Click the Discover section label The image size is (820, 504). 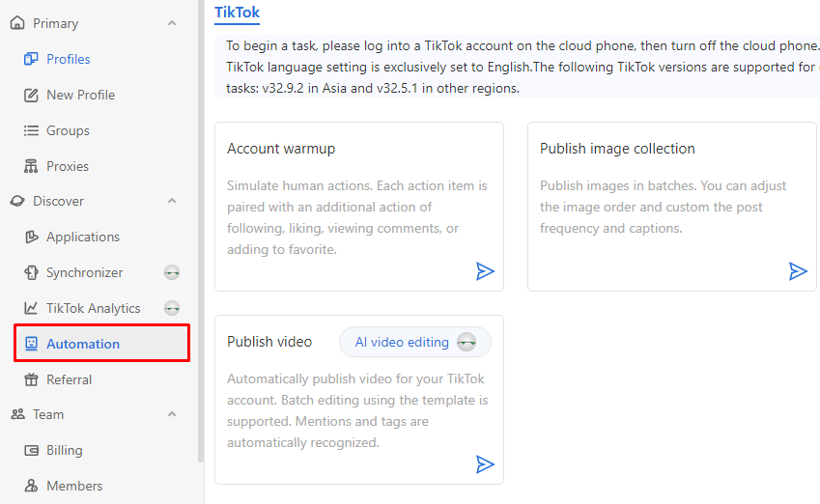coord(58,201)
